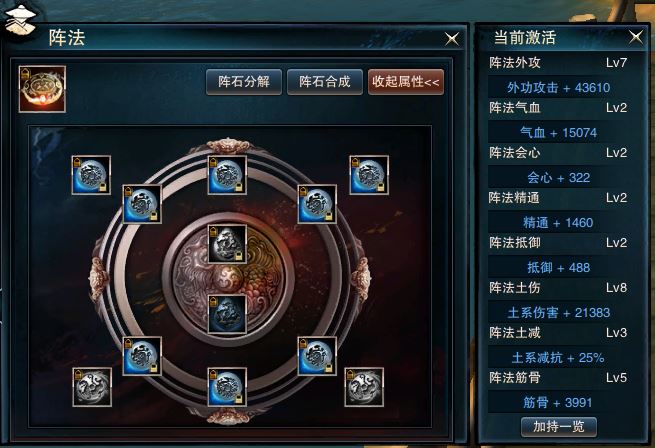Screen dimensions: 655x448
Task: Click the 加持一览 overview button
Action: [x=559, y=427]
